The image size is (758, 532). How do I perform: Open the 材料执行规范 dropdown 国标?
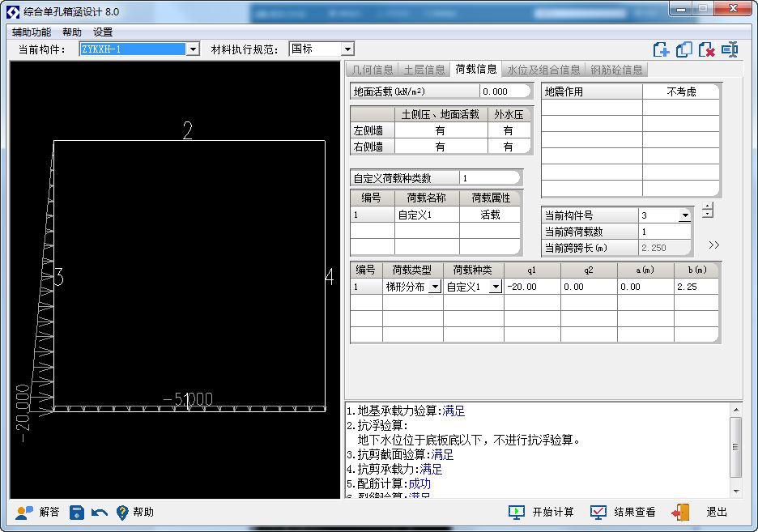[347, 49]
